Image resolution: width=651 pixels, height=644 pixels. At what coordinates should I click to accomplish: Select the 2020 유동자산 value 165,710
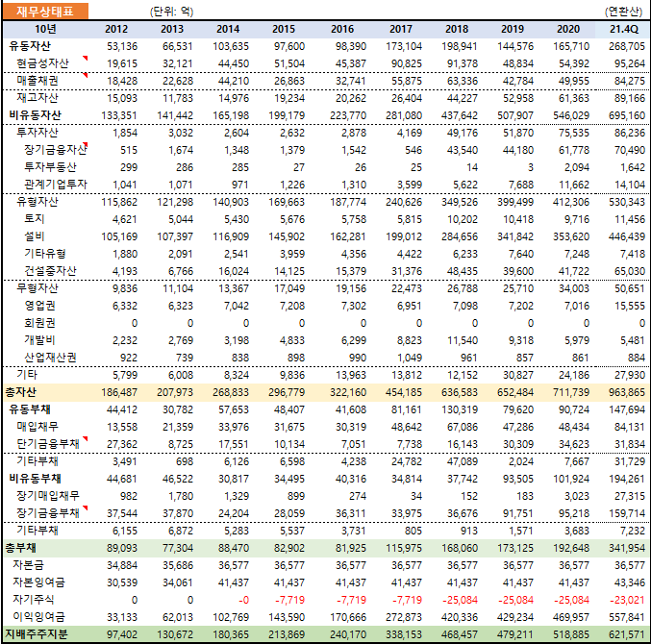(571, 46)
